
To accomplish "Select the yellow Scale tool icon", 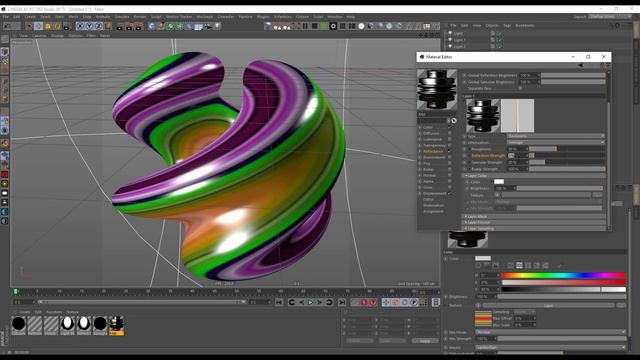I will [x=48, y=26].
